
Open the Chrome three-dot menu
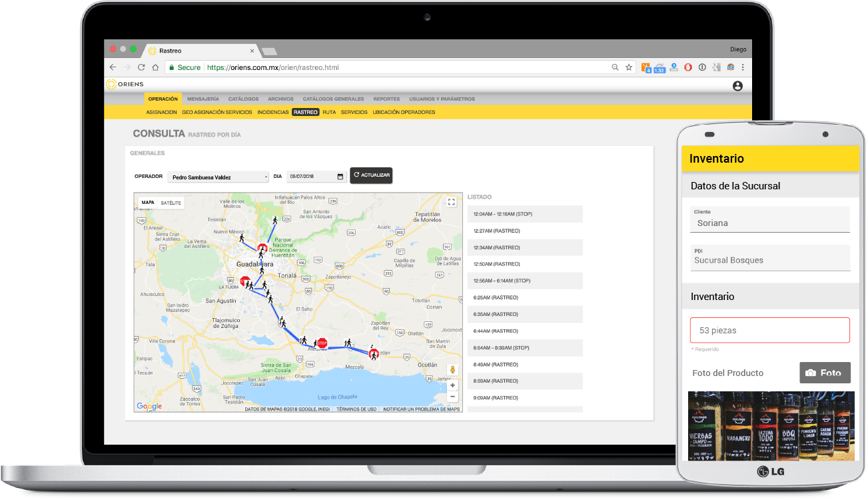[x=743, y=67]
